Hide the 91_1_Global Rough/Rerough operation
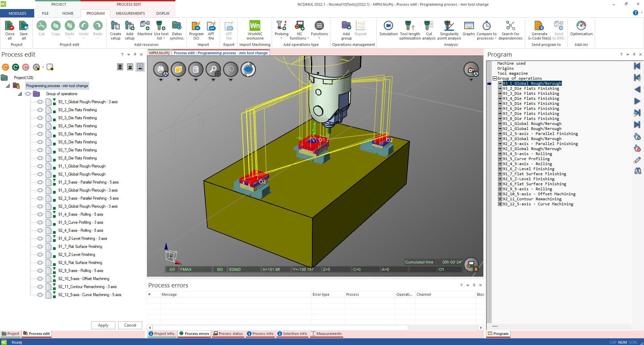Viewport: 644px width, 345px height. (40, 166)
